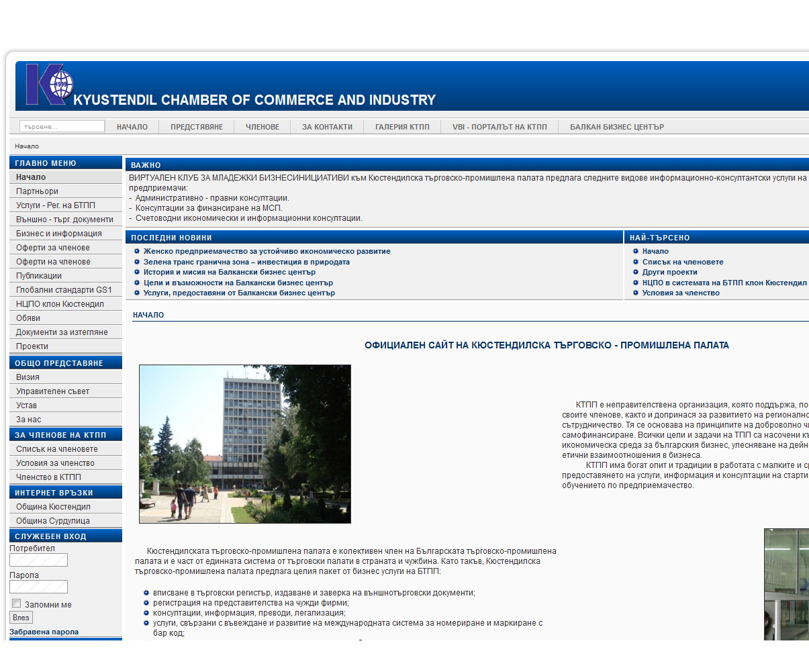Open Визия under Общо представяне
This screenshot has width=809, height=672.
[66, 377]
